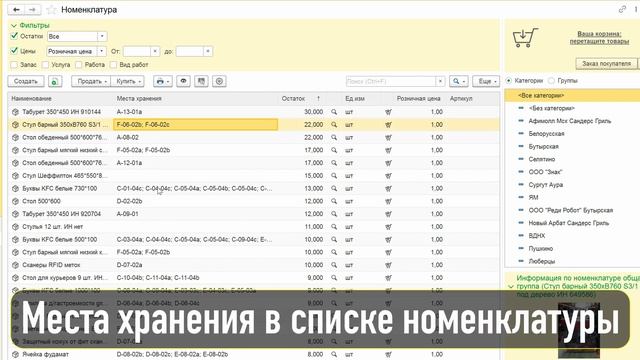The width and height of the screenshot is (640, 360).
Task: Copy link via chain icon at top right
Action: pos(622,9)
